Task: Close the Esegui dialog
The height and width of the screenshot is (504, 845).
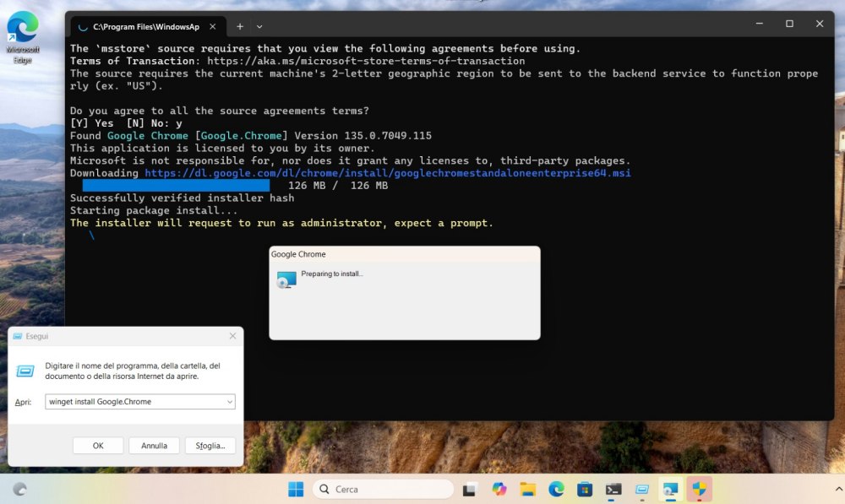Action: tap(232, 336)
